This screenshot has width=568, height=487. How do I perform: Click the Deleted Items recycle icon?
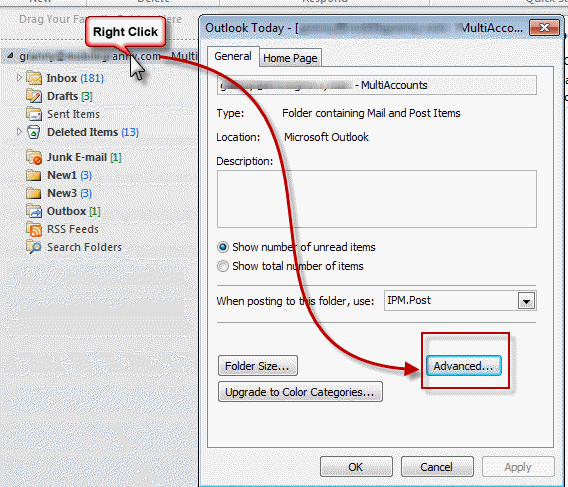coord(34,132)
